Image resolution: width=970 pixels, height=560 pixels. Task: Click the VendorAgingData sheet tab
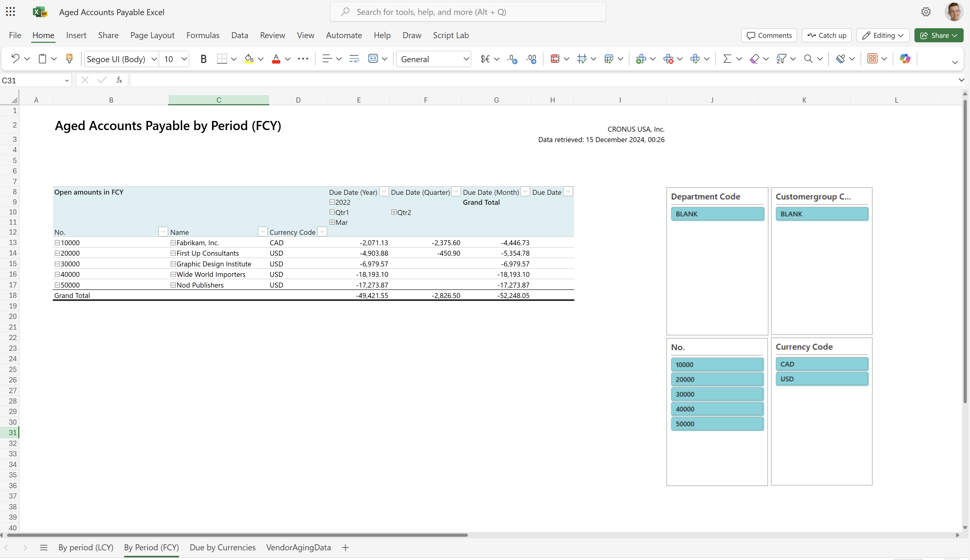coord(298,547)
